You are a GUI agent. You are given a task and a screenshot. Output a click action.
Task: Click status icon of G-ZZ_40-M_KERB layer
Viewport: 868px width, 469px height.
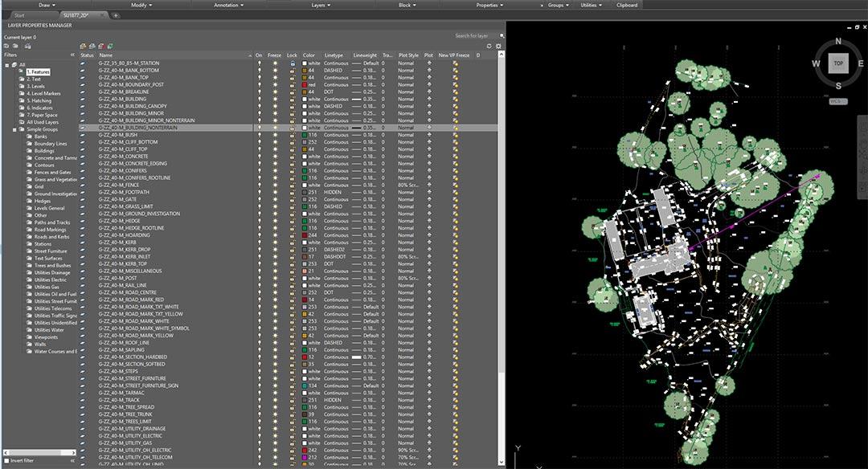83,243
